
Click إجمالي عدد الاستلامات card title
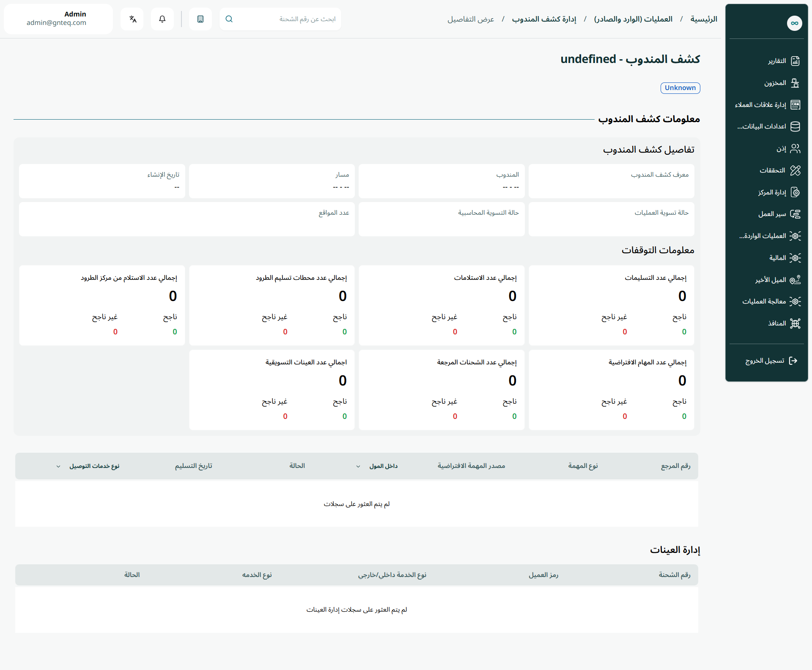point(485,278)
